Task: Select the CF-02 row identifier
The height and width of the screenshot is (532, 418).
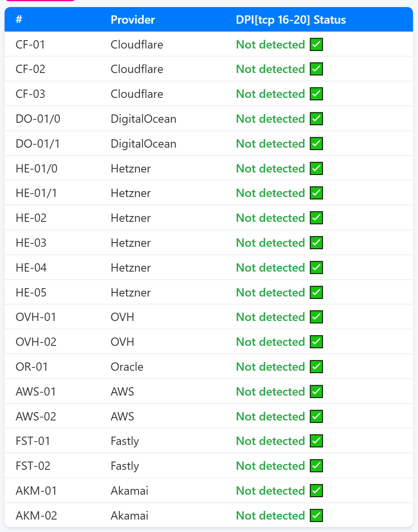Action: [30, 69]
